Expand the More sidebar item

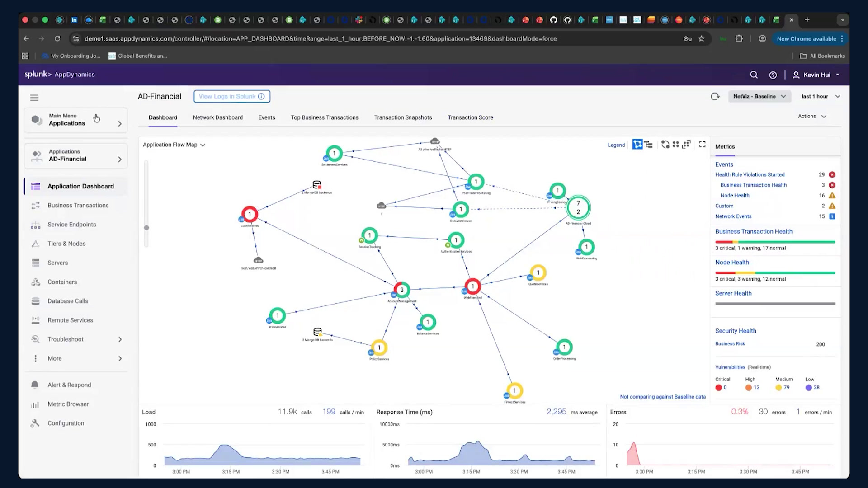point(76,358)
